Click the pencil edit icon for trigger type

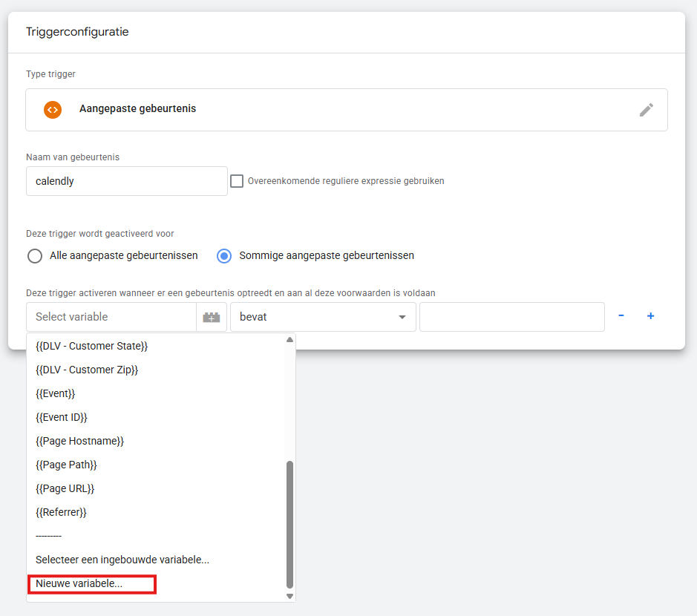pos(647,110)
